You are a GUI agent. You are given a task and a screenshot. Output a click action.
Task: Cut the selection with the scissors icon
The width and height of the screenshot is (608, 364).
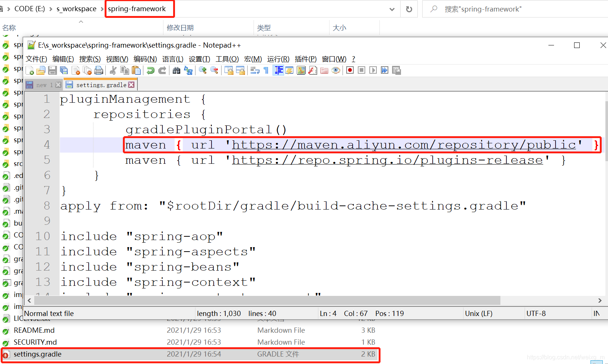click(x=113, y=70)
